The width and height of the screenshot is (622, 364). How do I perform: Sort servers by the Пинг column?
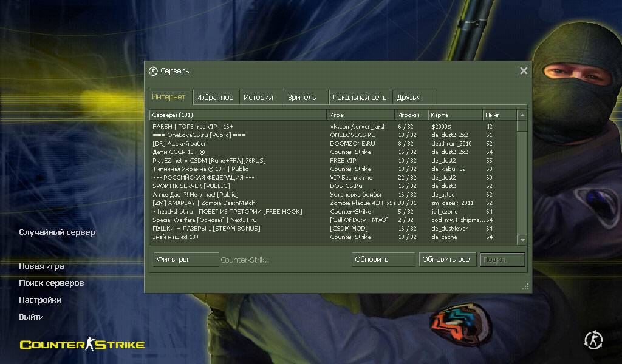click(x=500, y=115)
